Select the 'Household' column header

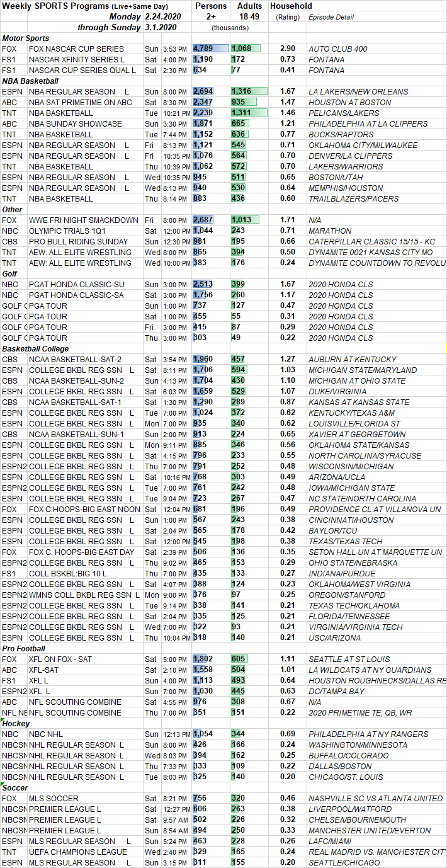(x=291, y=6)
